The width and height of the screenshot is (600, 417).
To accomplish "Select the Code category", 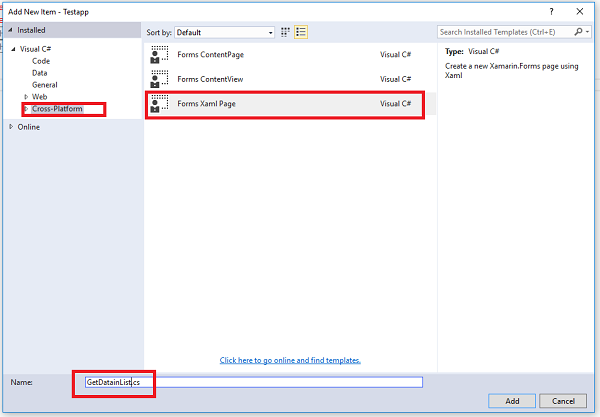I will click(x=41, y=61).
